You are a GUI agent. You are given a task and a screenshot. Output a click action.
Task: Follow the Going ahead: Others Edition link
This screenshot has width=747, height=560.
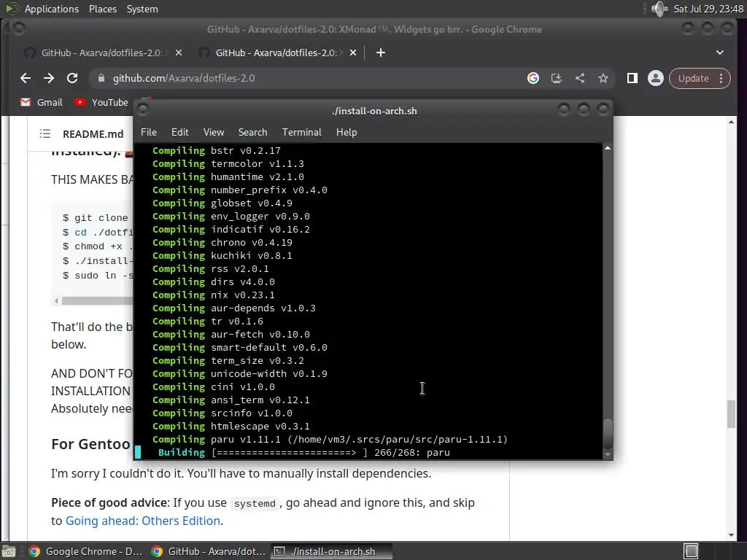143,521
